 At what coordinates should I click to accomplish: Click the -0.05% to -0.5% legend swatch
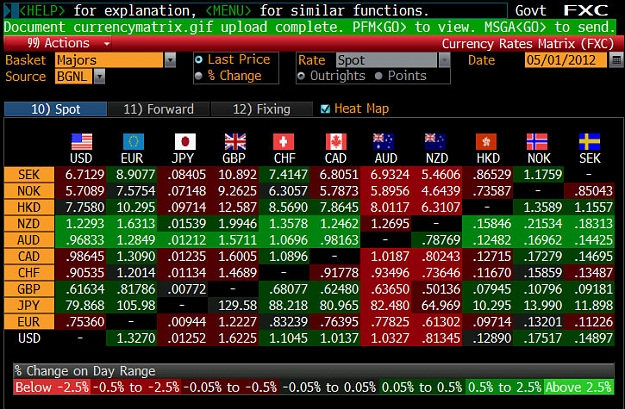pos(230,387)
